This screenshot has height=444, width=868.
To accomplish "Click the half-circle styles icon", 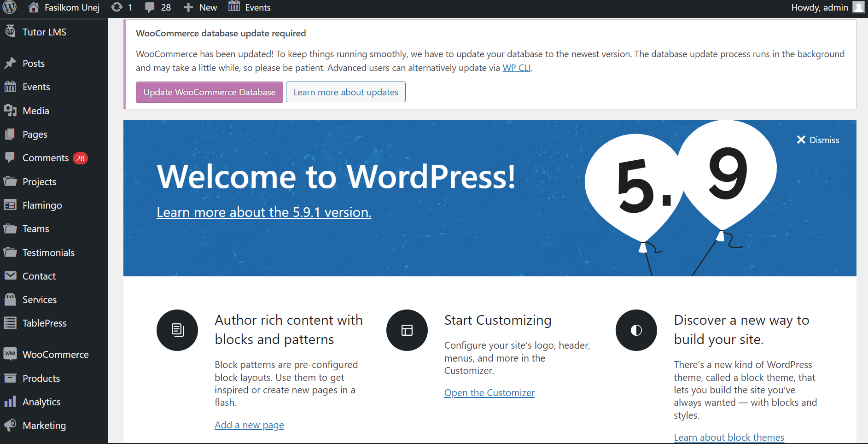I will pyautogui.click(x=636, y=330).
